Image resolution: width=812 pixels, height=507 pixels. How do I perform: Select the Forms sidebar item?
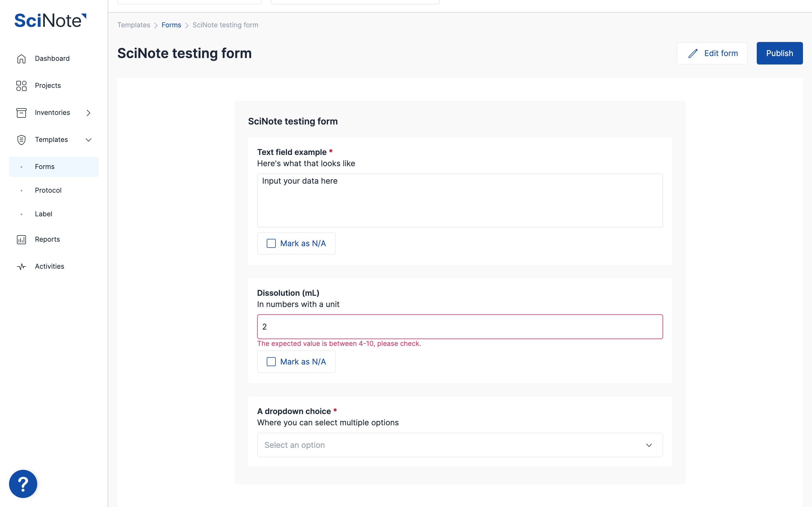(x=45, y=167)
